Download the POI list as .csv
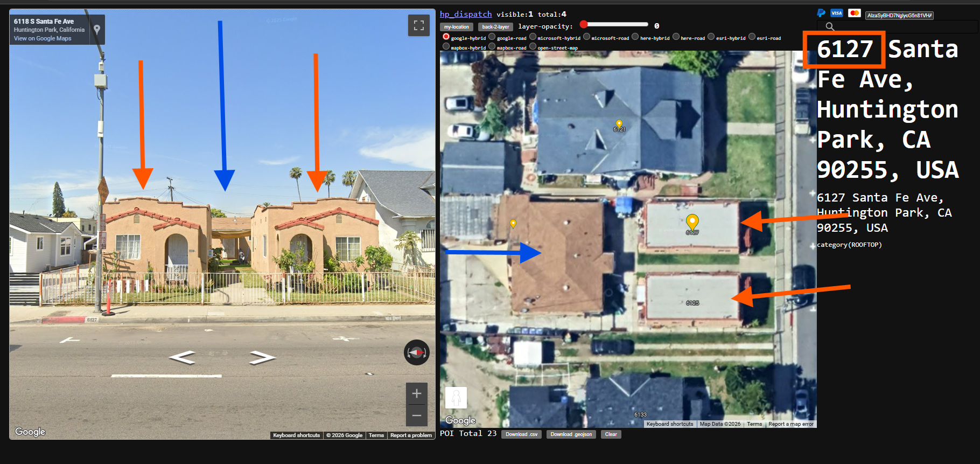 tap(521, 434)
